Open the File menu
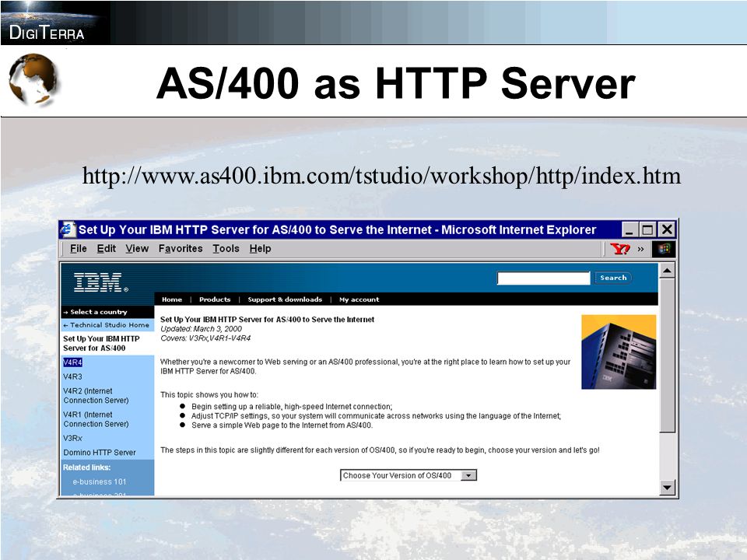Screen dimensions: 747x560 pos(78,249)
